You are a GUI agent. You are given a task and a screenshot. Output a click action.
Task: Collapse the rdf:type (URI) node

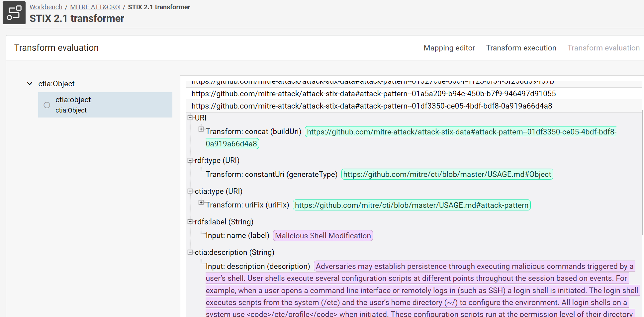[190, 160]
